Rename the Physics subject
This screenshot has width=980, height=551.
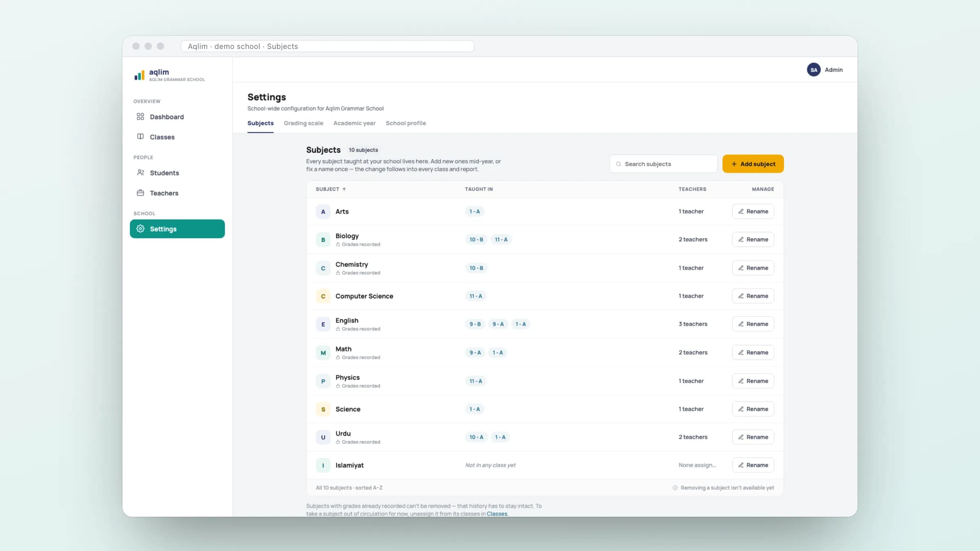tap(753, 381)
